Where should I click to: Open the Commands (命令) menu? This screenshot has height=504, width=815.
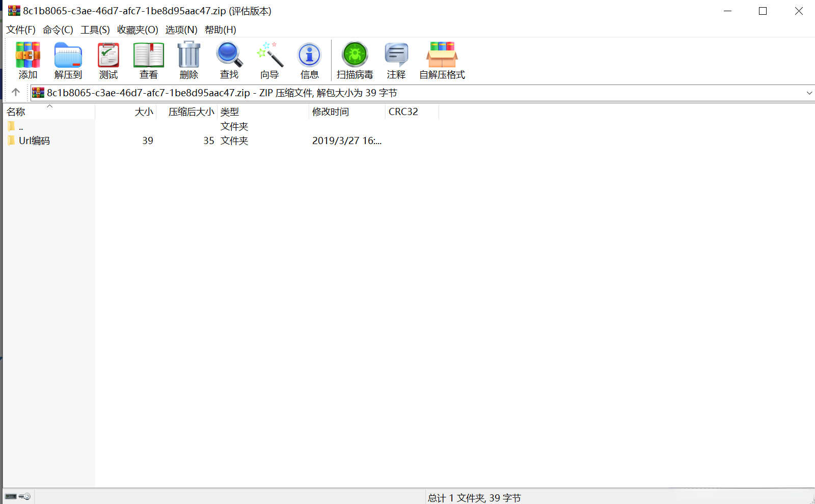pos(58,30)
